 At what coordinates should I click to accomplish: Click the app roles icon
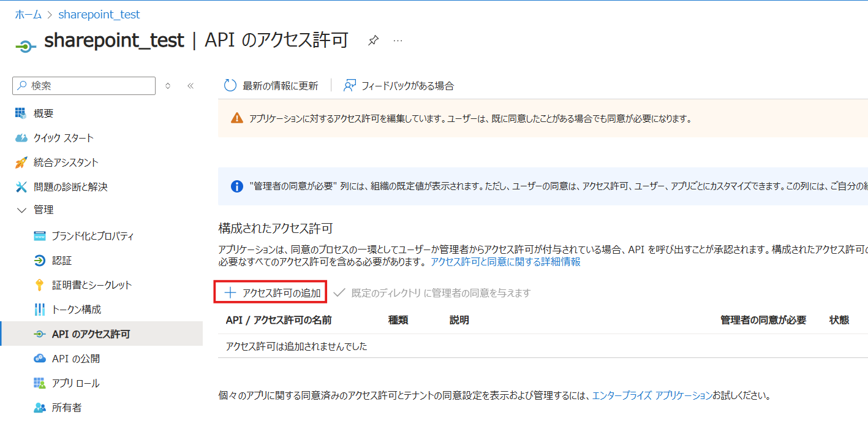click(40, 383)
